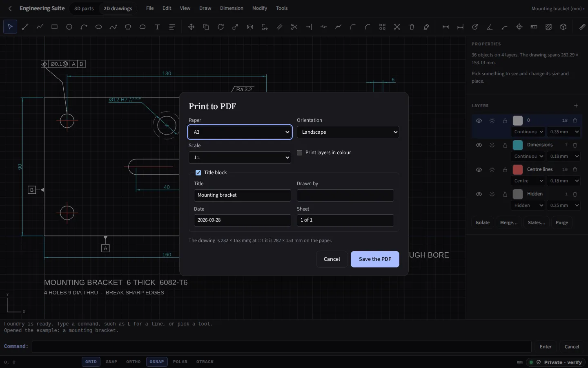The height and width of the screenshot is (368, 588).
Task: Click the Array grid tool
Action: pos(382,27)
